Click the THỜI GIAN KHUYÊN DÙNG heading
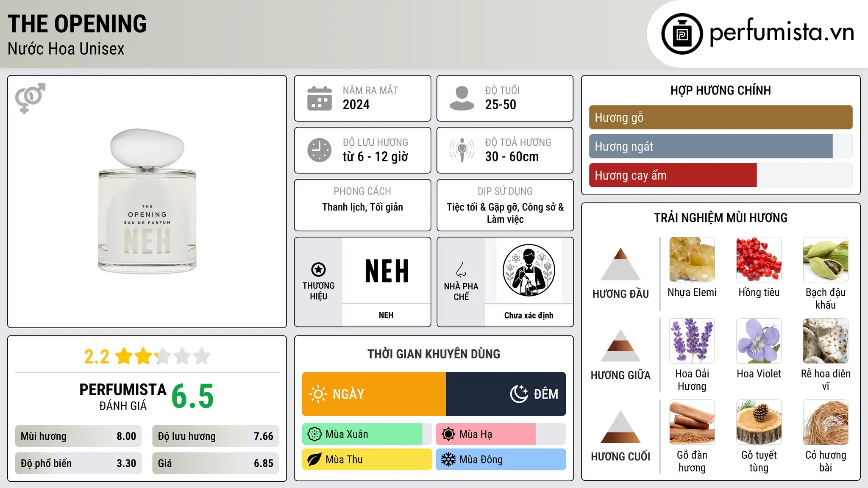Viewport: 868px width, 488px height. click(434, 354)
